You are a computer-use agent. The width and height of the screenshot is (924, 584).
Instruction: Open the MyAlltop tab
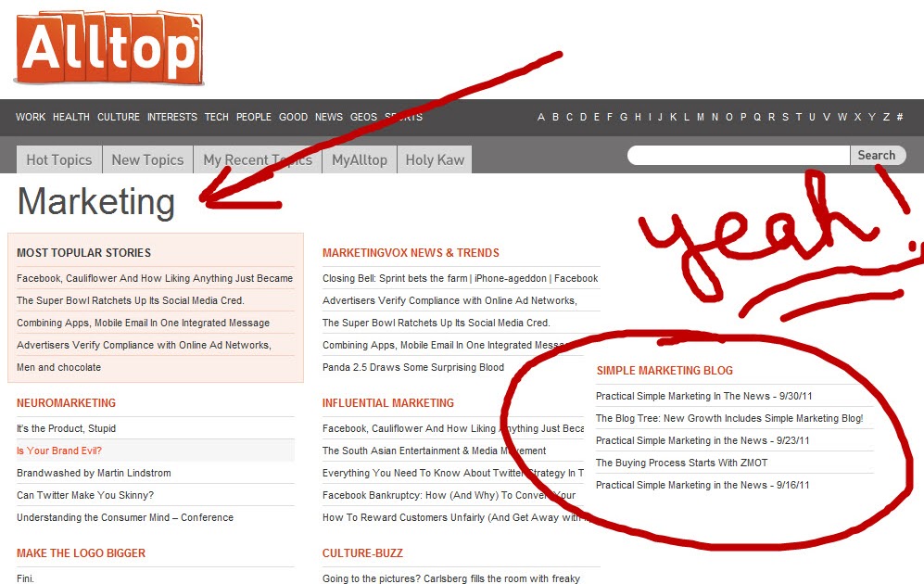click(x=359, y=159)
